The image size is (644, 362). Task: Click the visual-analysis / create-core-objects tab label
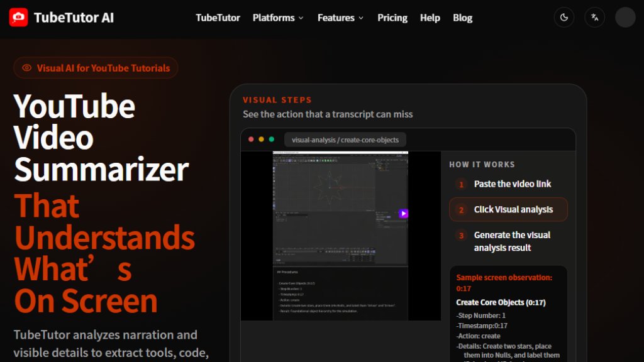coord(345,140)
